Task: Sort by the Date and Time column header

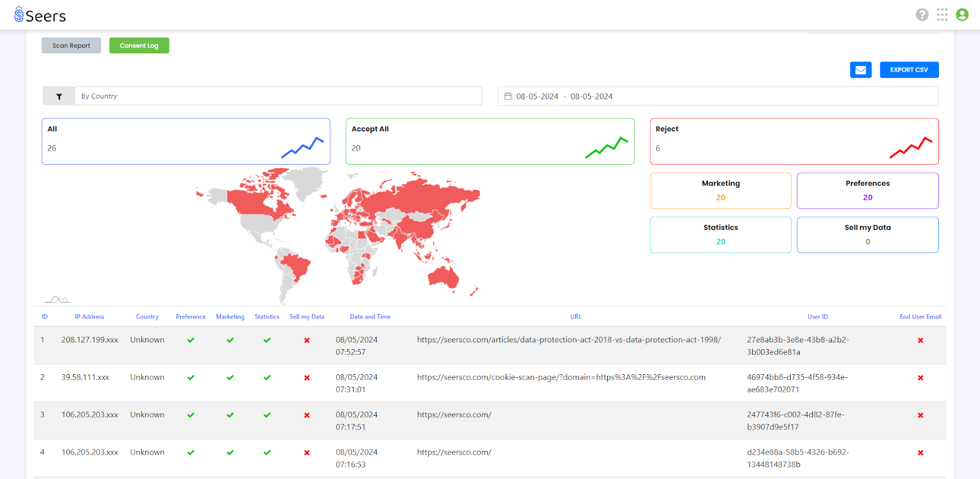Action: [370, 317]
